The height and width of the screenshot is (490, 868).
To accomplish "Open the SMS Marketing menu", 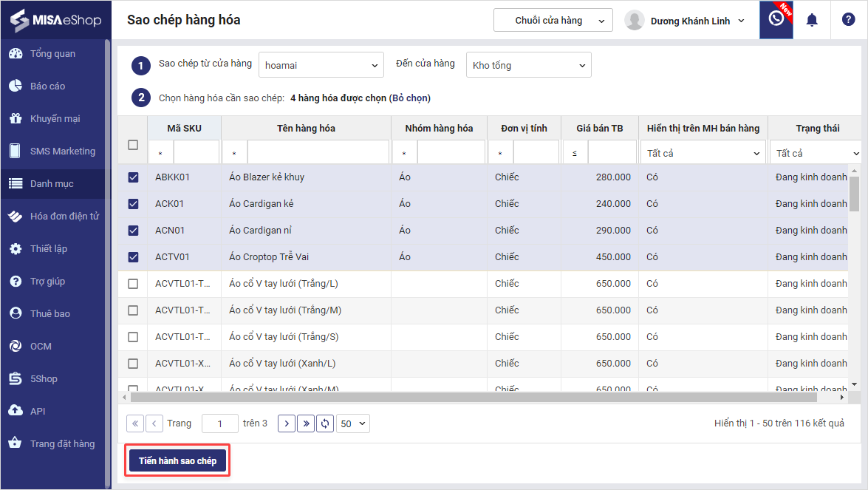I will 52,152.
